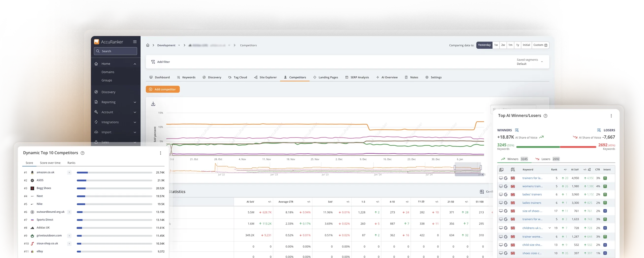
Task: Click the chart range selector right handle
Action: pos(480,167)
